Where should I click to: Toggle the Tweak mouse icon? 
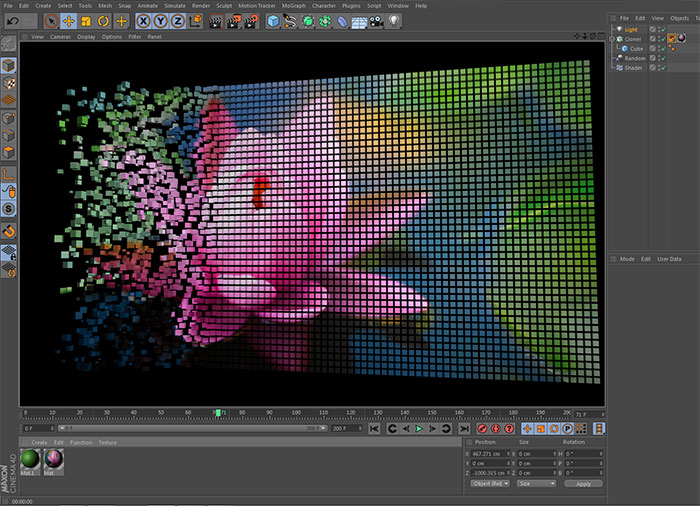coord(8,191)
